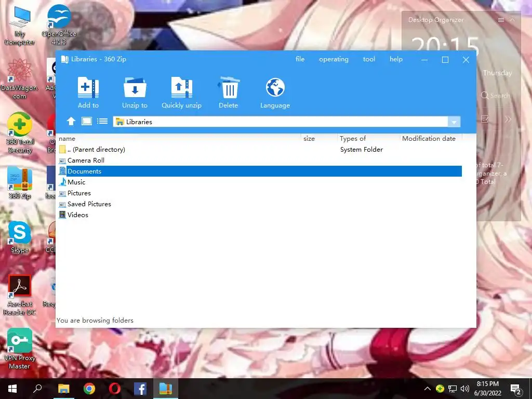Click the Libraries address bar field
This screenshot has height=399, width=532.
(280, 122)
